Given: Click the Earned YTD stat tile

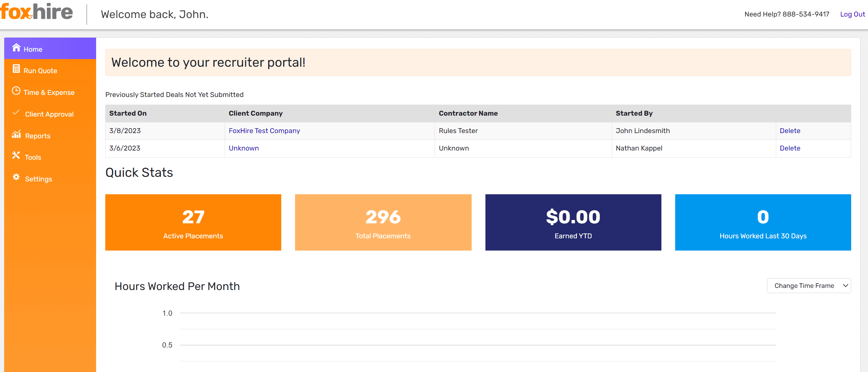Looking at the screenshot, I should (573, 222).
